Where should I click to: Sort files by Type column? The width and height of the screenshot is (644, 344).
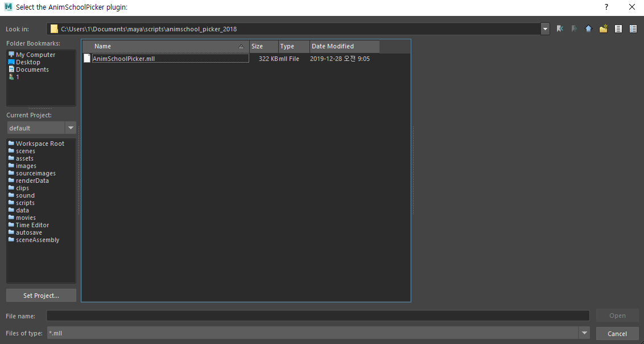294,47
